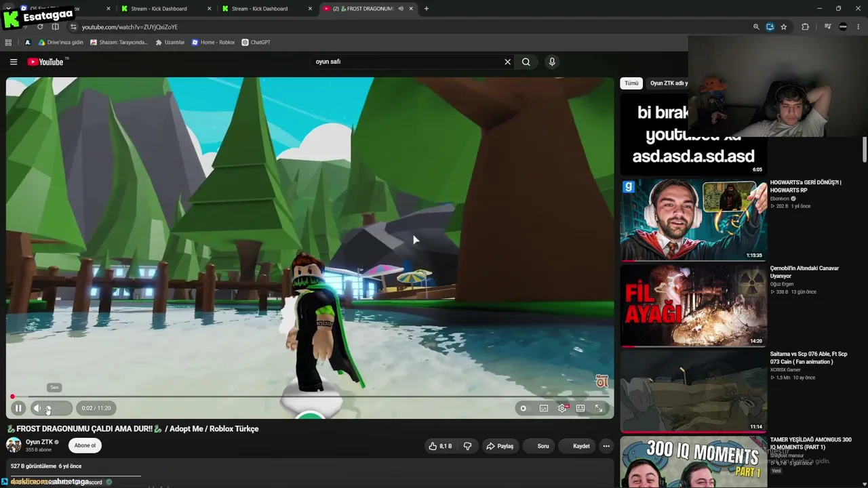Open more actions three-dot menu under video
This screenshot has height=488, width=868.
(x=606, y=446)
